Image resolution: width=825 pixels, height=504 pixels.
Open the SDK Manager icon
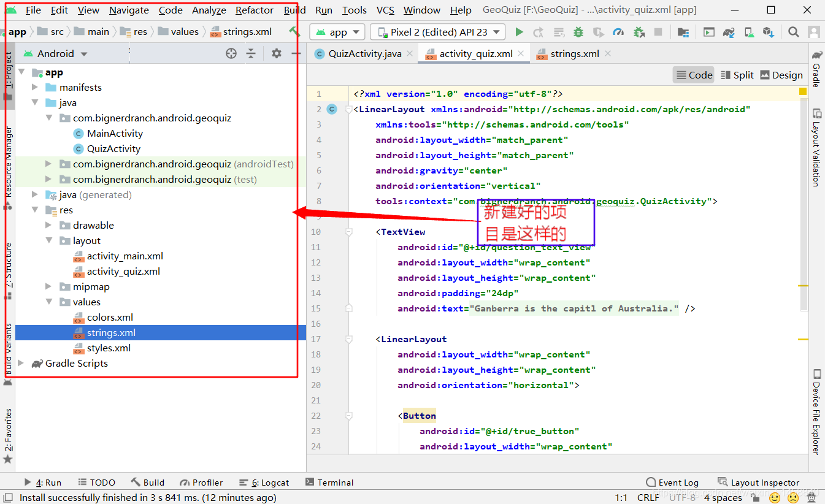point(768,32)
